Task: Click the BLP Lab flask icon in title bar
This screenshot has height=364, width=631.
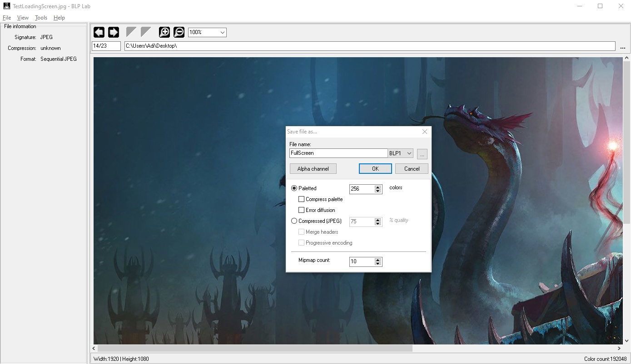Action: (7, 6)
